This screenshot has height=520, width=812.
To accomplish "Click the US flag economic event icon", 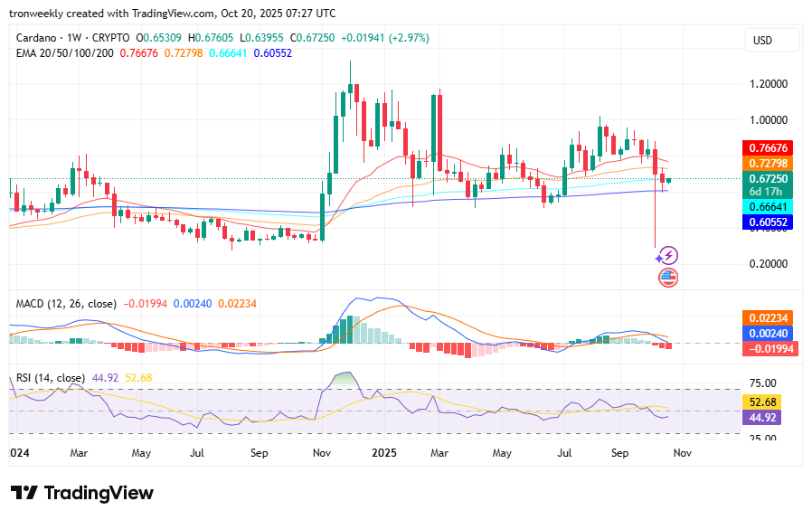I will coord(667,278).
